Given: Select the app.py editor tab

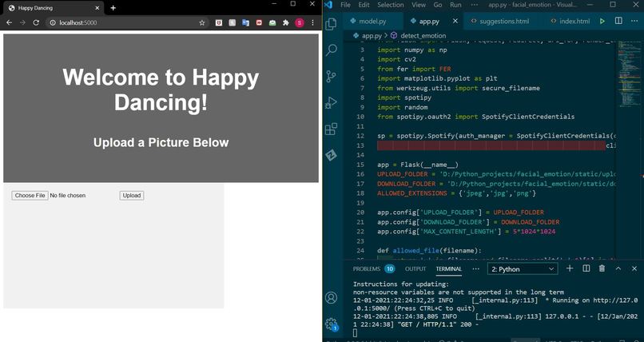Looking at the screenshot, I should [429, 21].
